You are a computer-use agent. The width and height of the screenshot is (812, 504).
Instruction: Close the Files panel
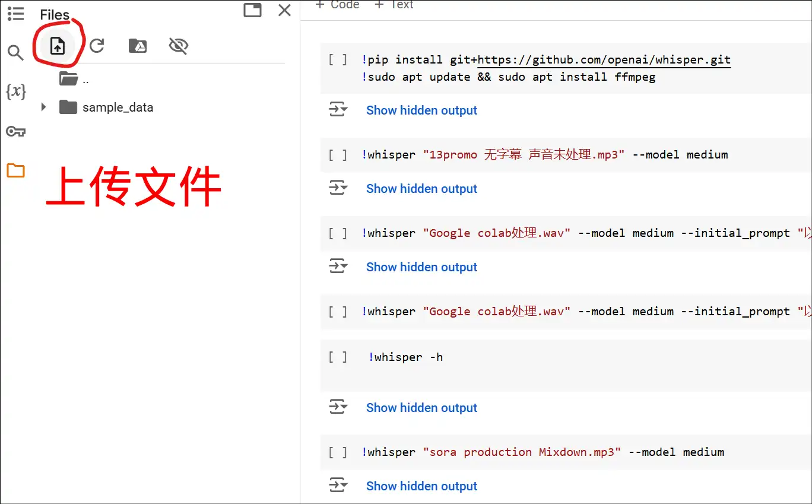click(x=285, y=10)
